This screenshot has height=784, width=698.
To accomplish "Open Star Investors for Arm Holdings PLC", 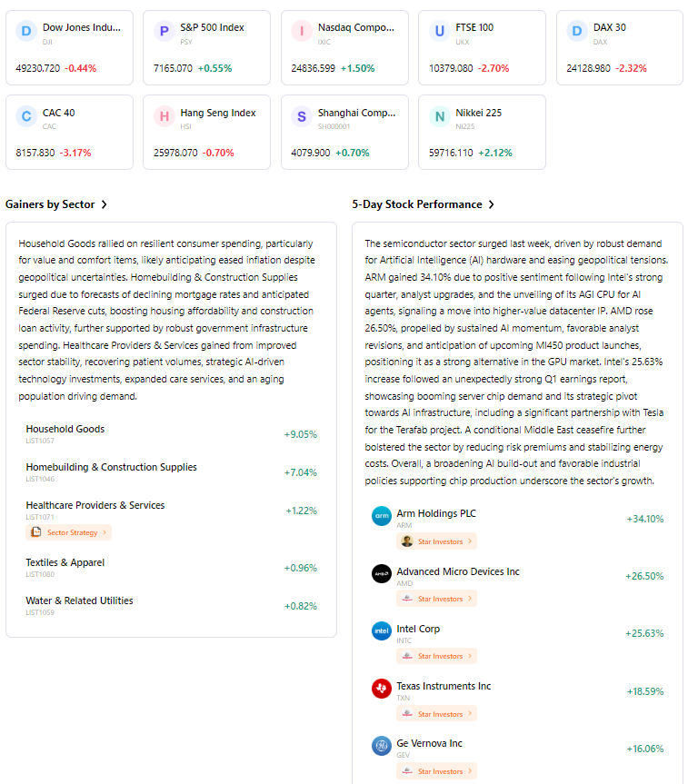I will (436, 541).
